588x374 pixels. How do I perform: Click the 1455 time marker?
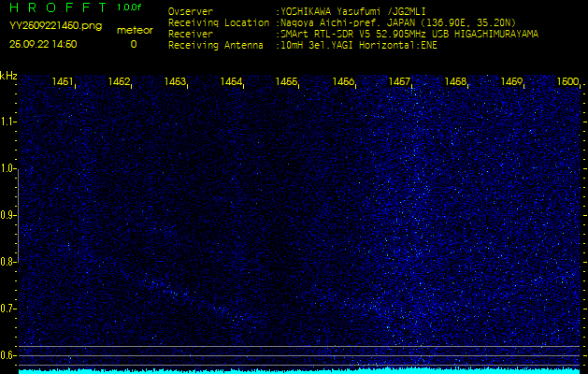click(x=287, y=81)
